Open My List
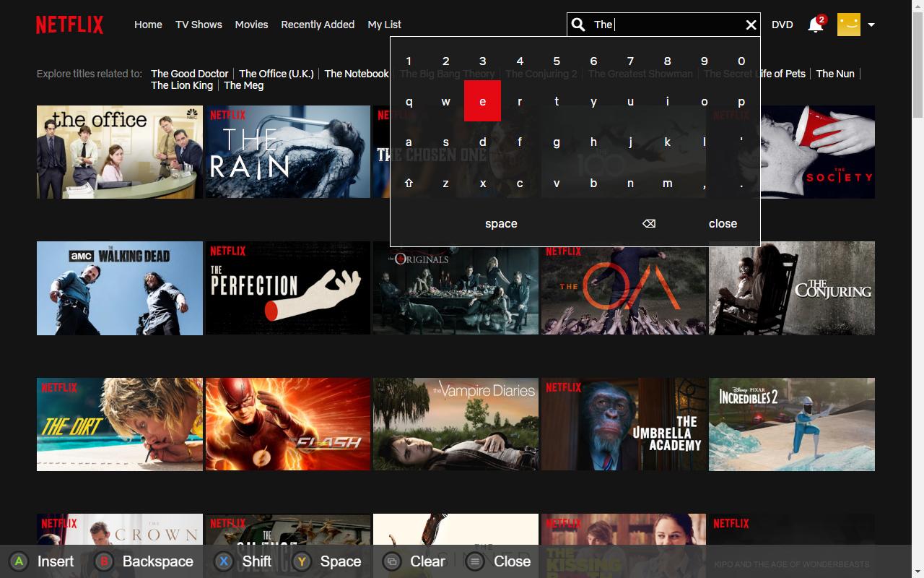 tap(384, 25)
